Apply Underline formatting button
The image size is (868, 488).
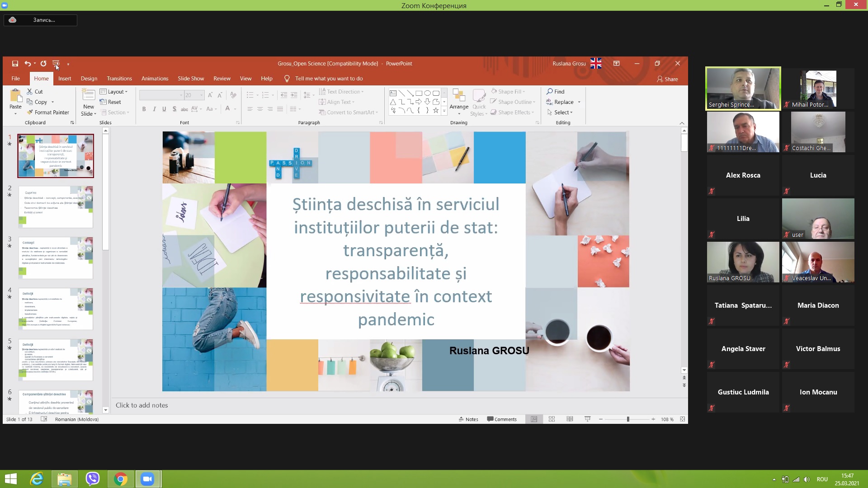coord(164,109)
